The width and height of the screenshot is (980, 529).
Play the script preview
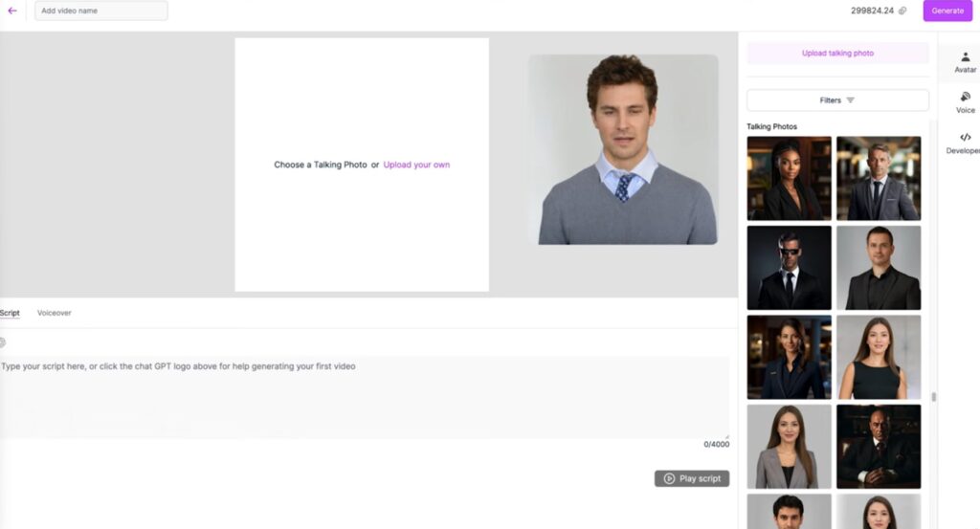tap(692, 478)
